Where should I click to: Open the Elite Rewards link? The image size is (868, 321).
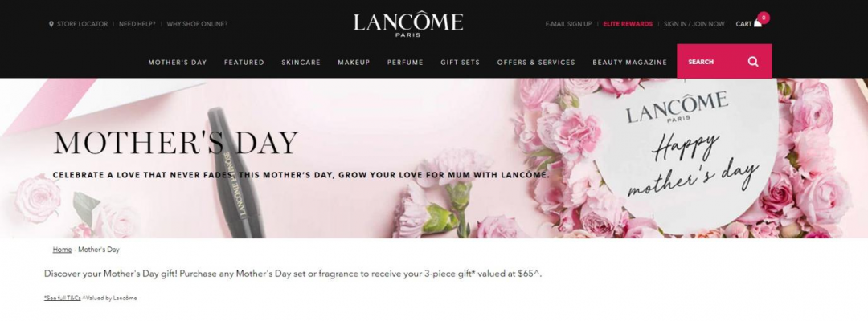[x=628, y=24]
